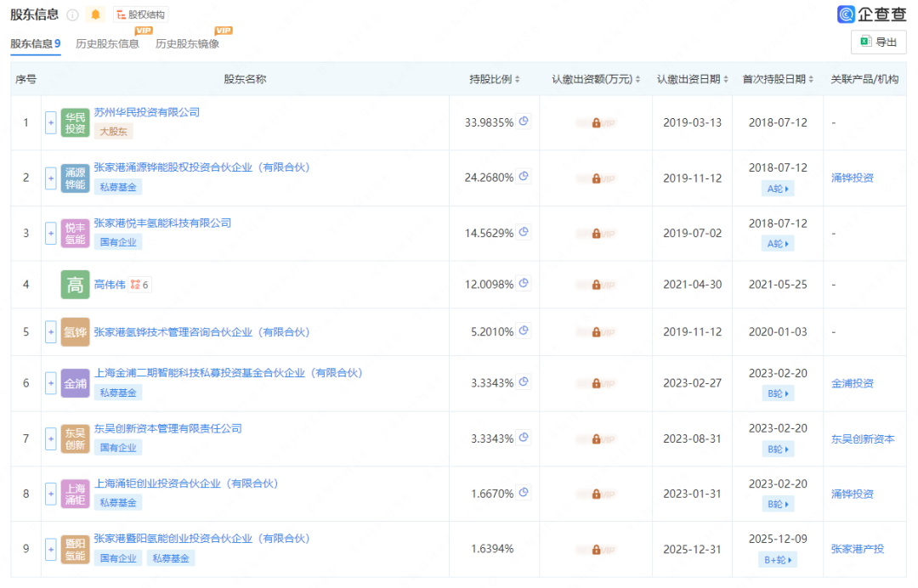Image resolution: width=918 pixels, height=588 pixels.
Task: Click pie chart icon next to 12.0098%
Action: [x=524, y=284]
